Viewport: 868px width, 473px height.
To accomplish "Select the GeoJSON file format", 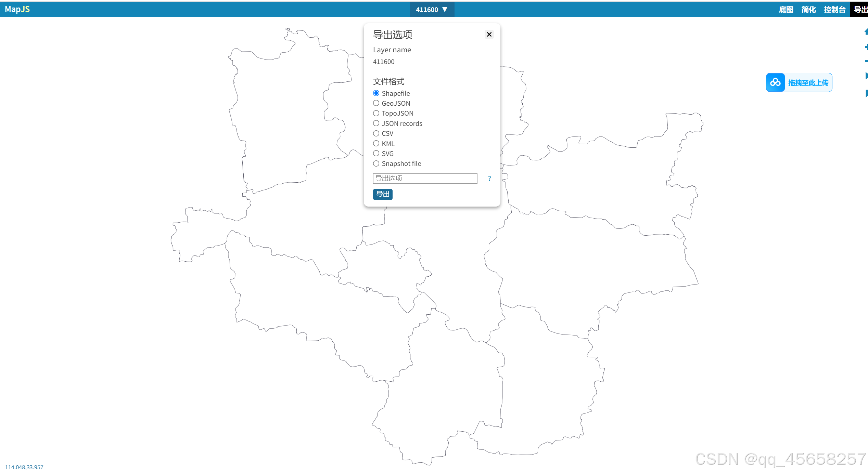I will coord(376,103).
